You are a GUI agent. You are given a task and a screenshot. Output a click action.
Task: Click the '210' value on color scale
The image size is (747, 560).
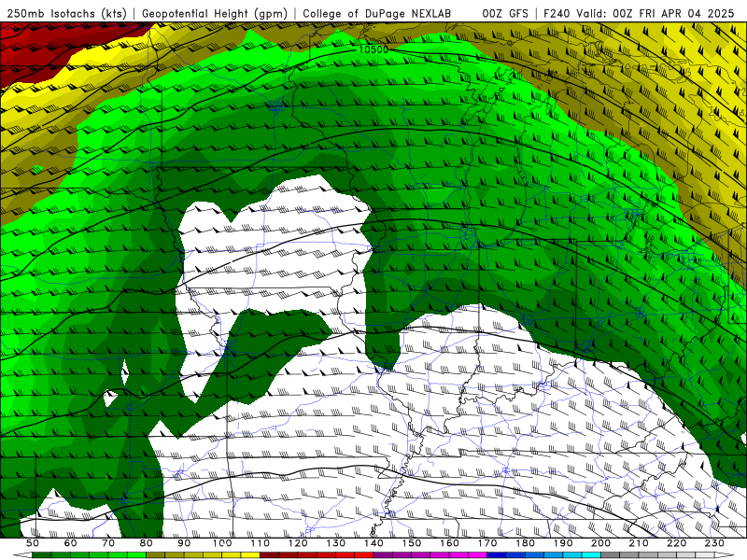pos(639,543)
